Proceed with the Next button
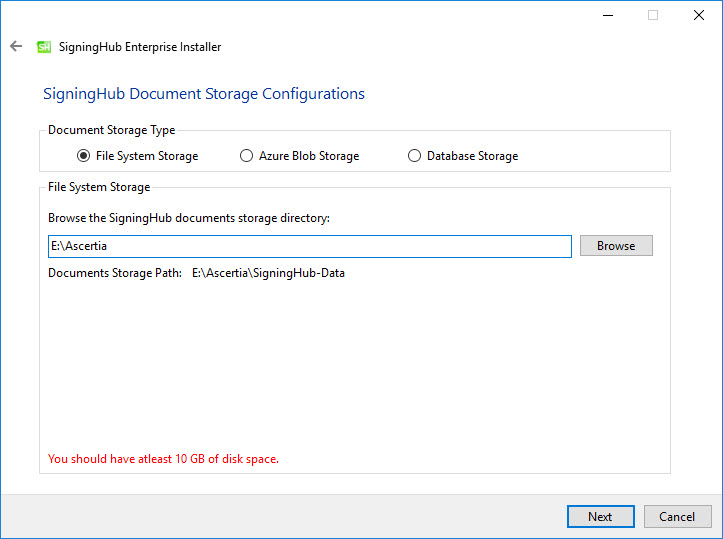723x539 pixels. pos(600,516)
